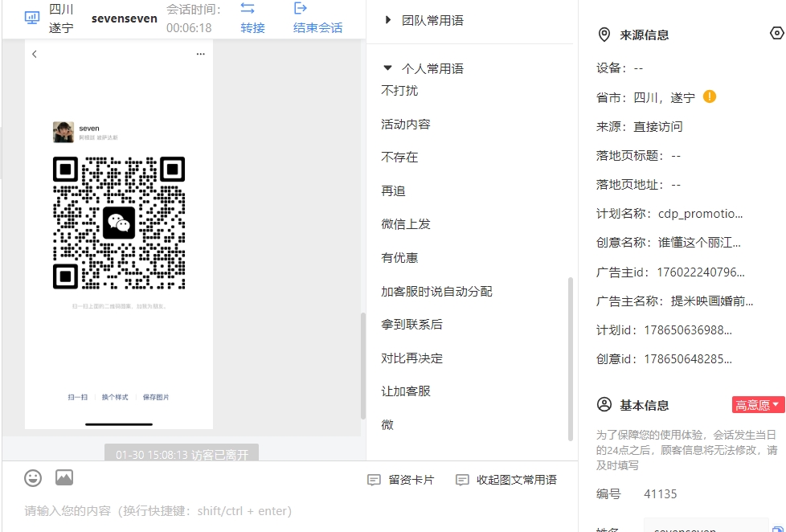Click the sevenseven visitor name header
786x532 pixels.
125,18
